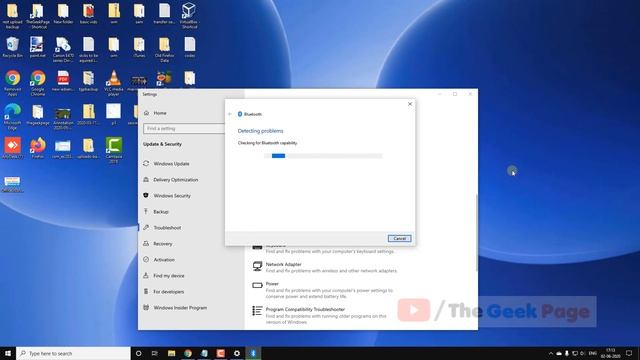Select the AnyDesk desktop icon
Image resolution: width=640 pixels, height=360 pixels.
pyautogui.click(x=13, y=148)
